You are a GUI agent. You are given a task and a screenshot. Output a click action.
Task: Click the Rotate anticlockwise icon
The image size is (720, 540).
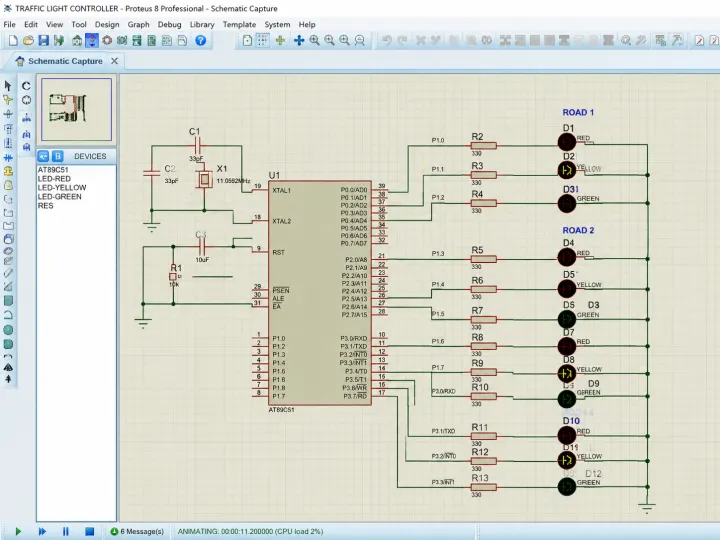click(26, 100)
